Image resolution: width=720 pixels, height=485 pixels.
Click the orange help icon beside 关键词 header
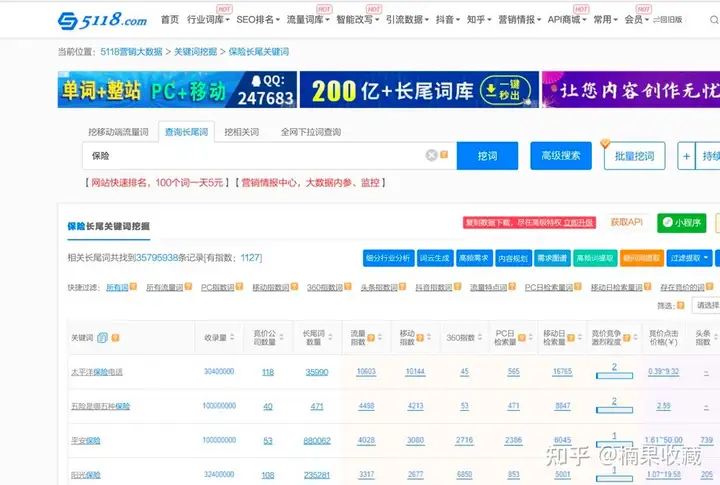[115, 338]
